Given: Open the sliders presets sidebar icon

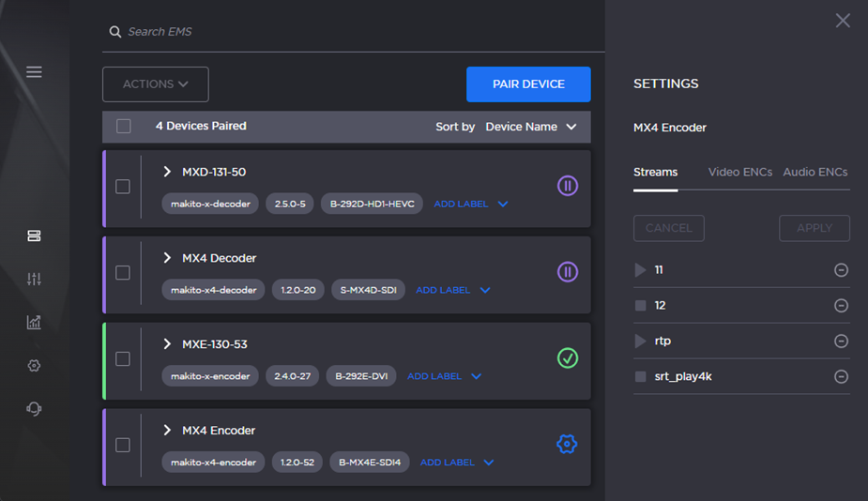Looking at the screenshot, I should tap(34, 280).
